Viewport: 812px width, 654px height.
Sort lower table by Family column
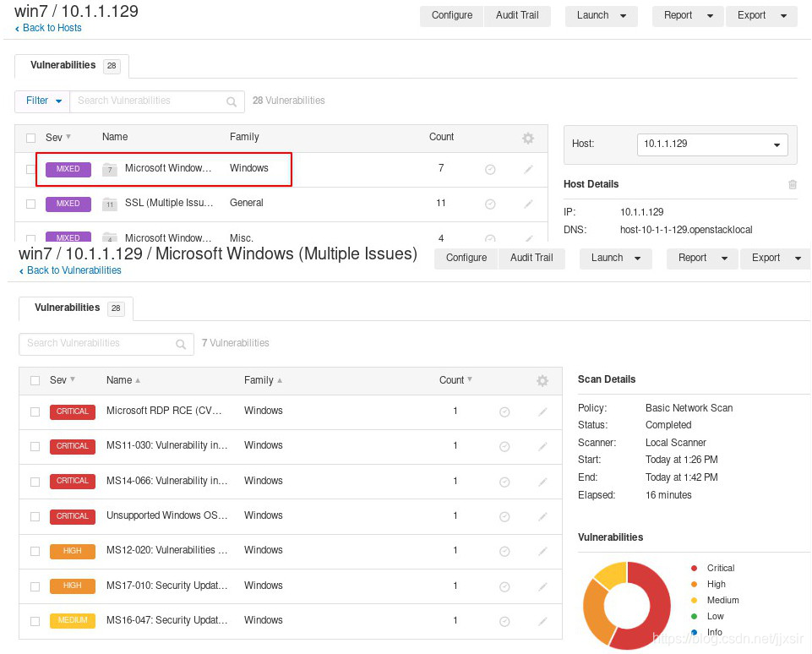(x=263, y=380)
